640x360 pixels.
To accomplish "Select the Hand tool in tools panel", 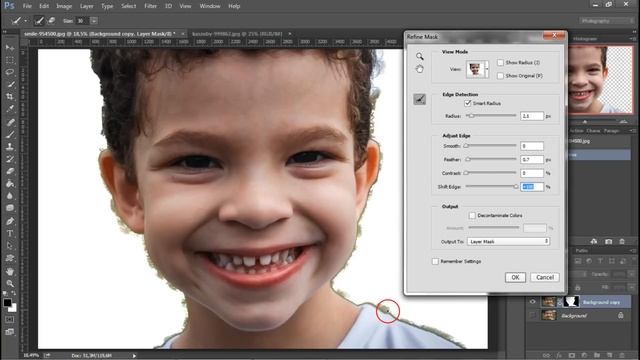I will (10, 271).
